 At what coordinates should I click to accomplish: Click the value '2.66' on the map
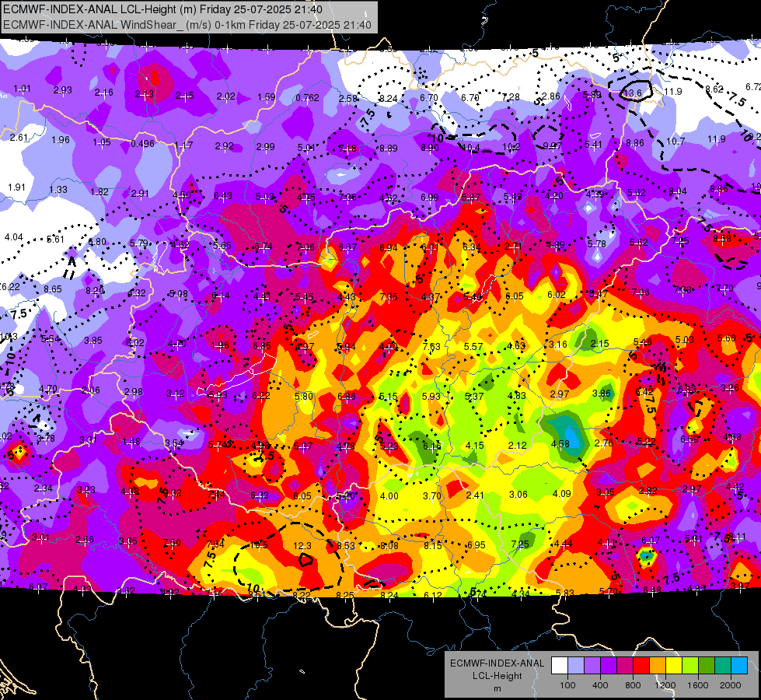click(x=85, y=540)
